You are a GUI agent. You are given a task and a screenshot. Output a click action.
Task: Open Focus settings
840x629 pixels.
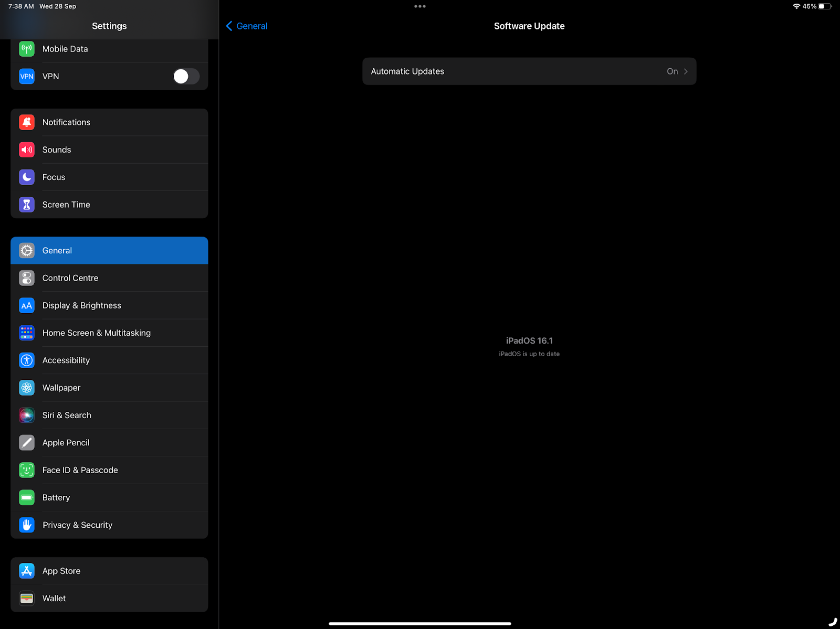tap(109, 177)
